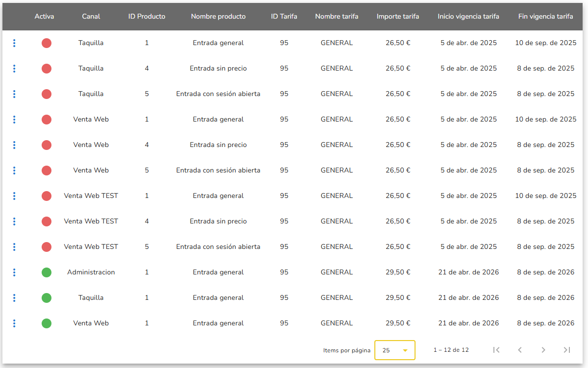Viewport: 588px width, 368px height.
Task: Click 'Venta Web TEST' cell for product 4
Action: 91,221
